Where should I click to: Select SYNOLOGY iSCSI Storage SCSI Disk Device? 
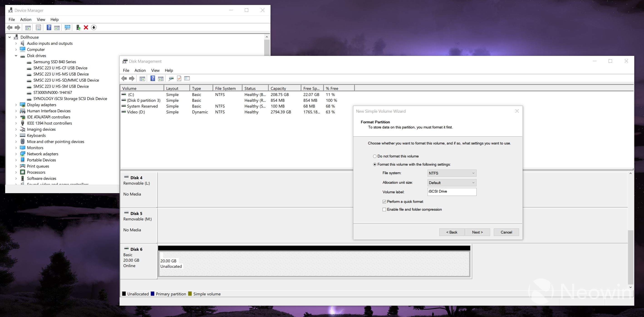coord(70,99)
